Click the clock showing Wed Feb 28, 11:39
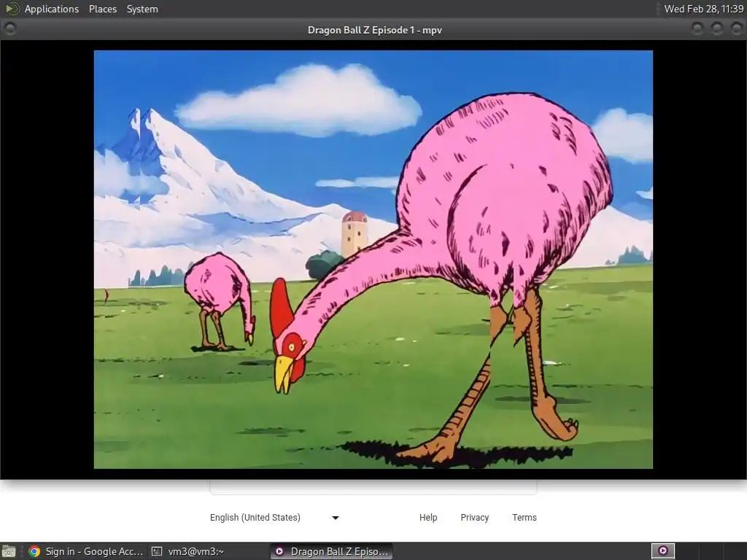Image resolution: width=747 pixels, height=560 pixels. (704, 9)
